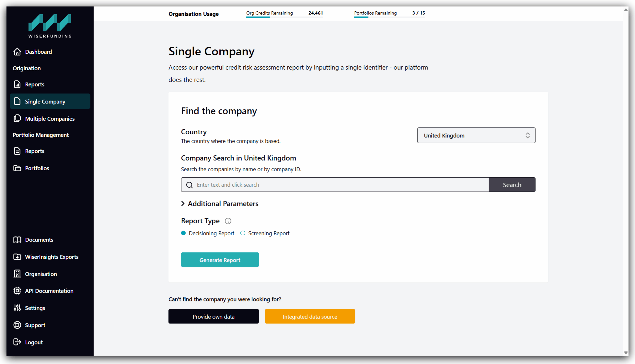
Task: Click the Report Type info icon
Action: click(228, 221)
